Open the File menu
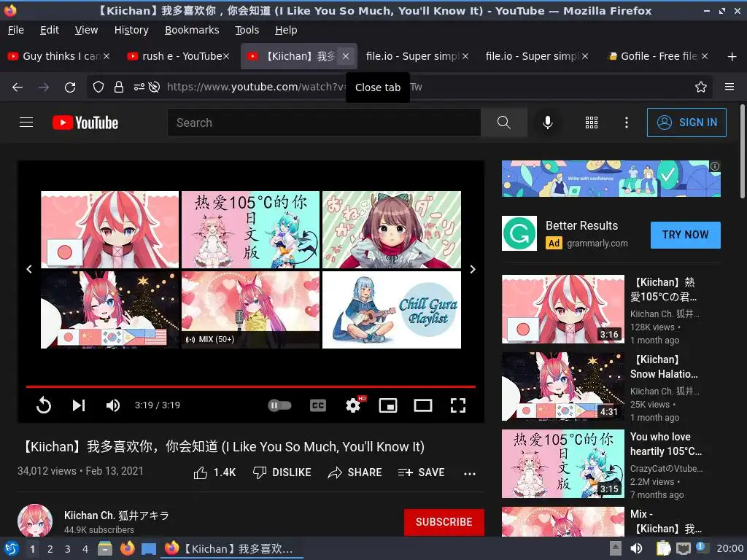The image size is (747, 560). 16,30
